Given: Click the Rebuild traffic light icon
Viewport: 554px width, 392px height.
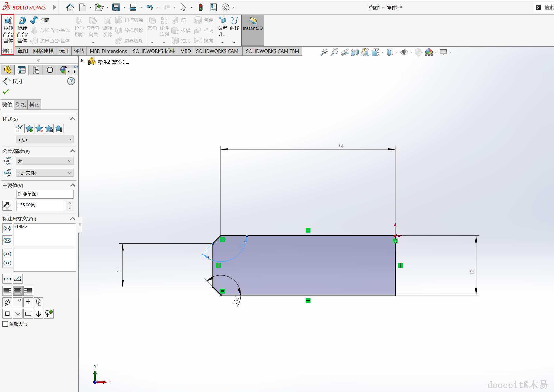Looking at the screenshot, I should point(201,7).
